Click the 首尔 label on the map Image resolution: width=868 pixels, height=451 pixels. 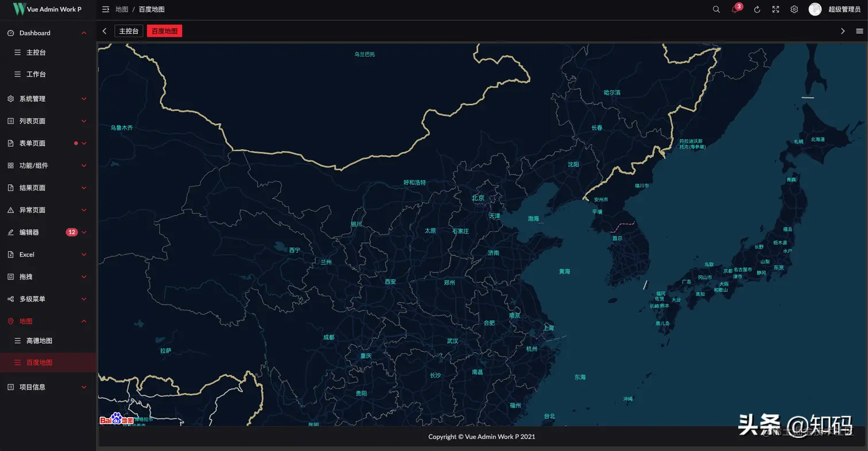(x=617, y=238)
